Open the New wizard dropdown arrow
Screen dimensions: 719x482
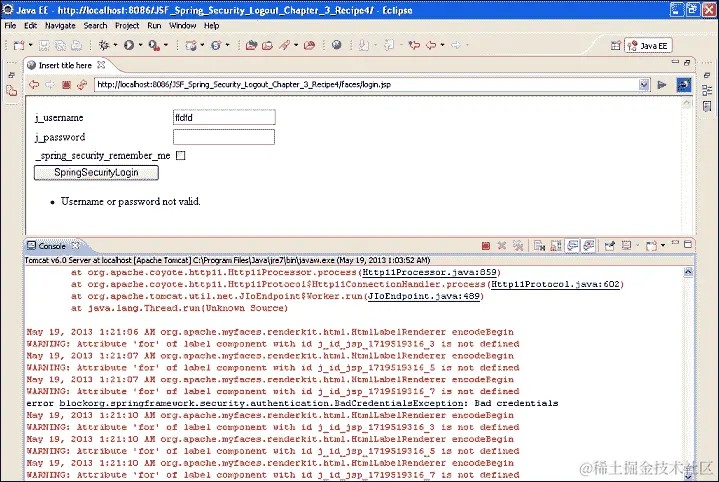click(x=30, y=45)
